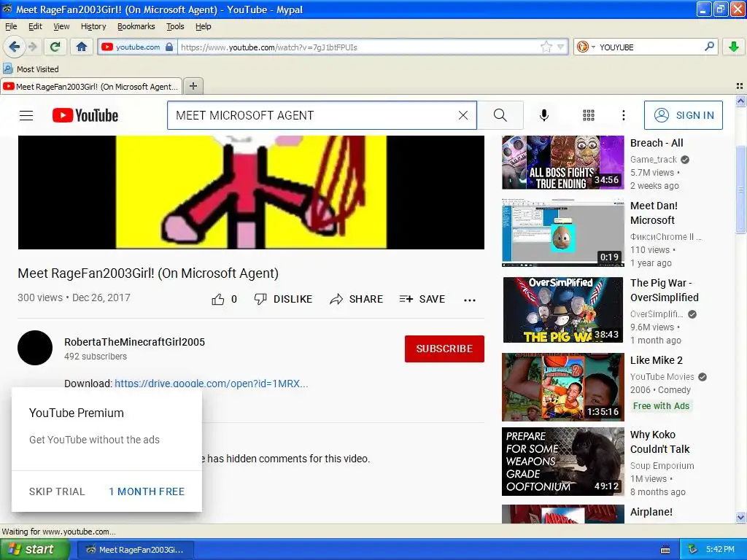Open the All Boss Fights video thumbnail
747x560 pixels.
click(x=562, y=162)
